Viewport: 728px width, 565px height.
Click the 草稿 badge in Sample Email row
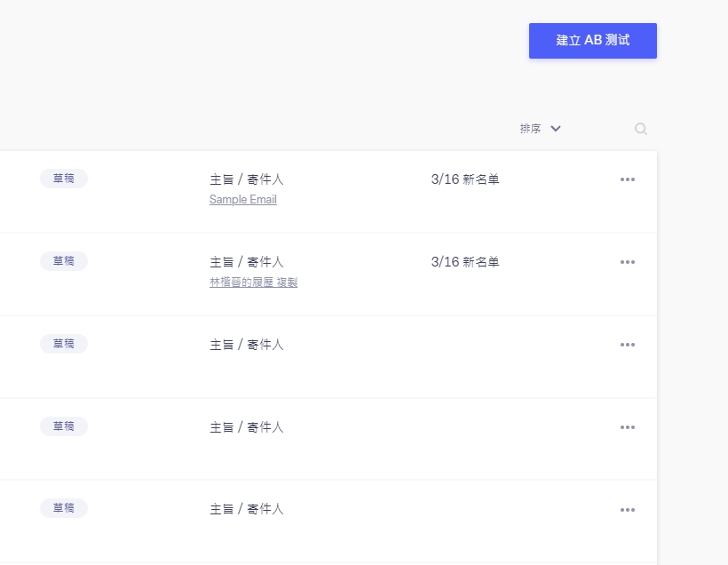click(64, 179)
